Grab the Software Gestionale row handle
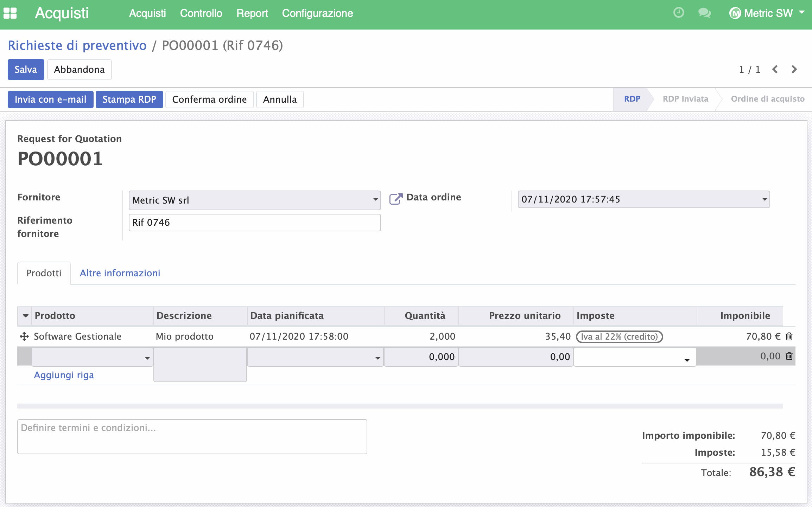This screenshot has width=812, height=507. coord(24,336)
